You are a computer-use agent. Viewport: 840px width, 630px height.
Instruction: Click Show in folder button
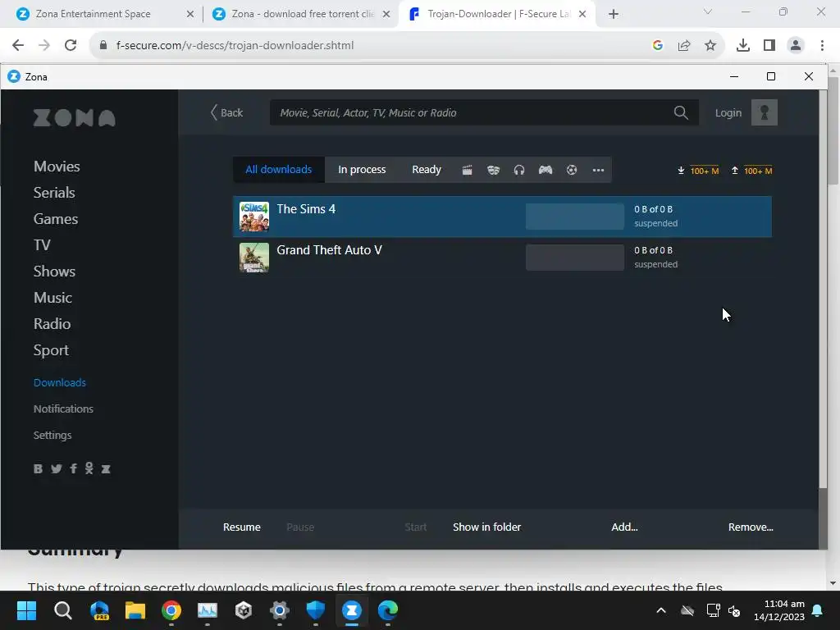[x=486, y=527]
